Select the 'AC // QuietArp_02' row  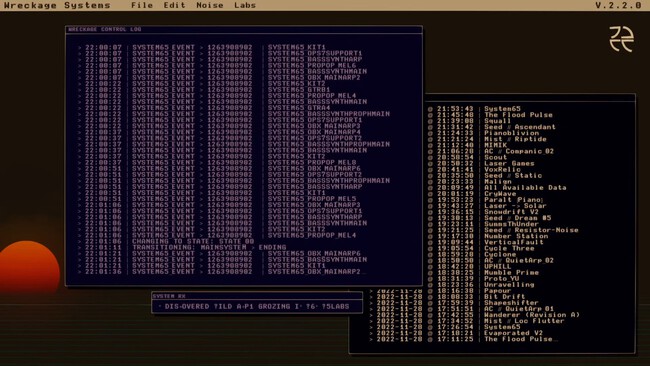point(491,260)
